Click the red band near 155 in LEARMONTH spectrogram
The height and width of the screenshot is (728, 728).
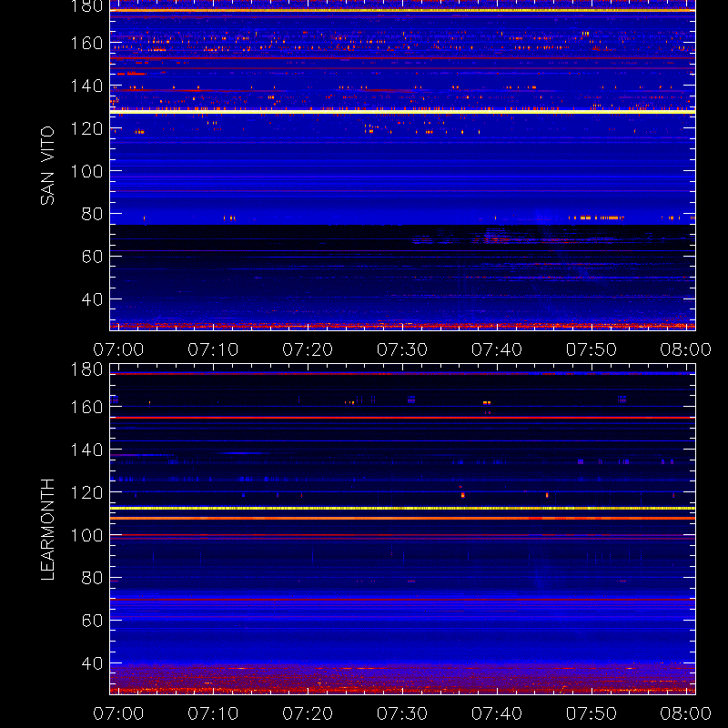[402, 418]
